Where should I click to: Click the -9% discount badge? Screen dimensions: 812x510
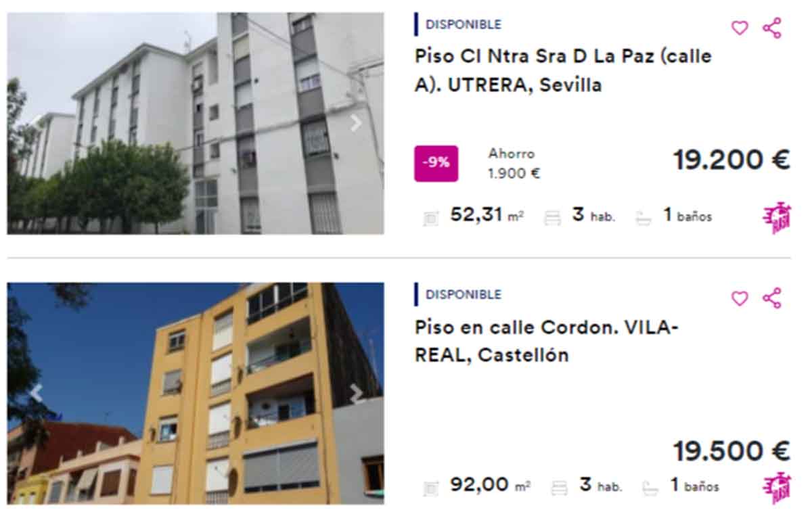click(436, 164)
